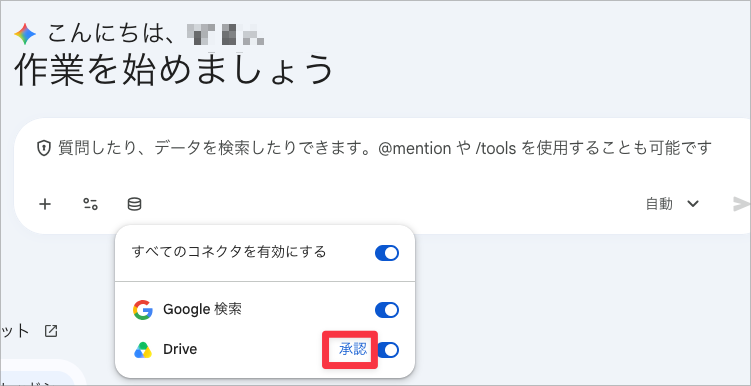Click the すべてのコネクタを有効にする label
This screenshot has width=751, height=386.
click(x=229, y=251)
